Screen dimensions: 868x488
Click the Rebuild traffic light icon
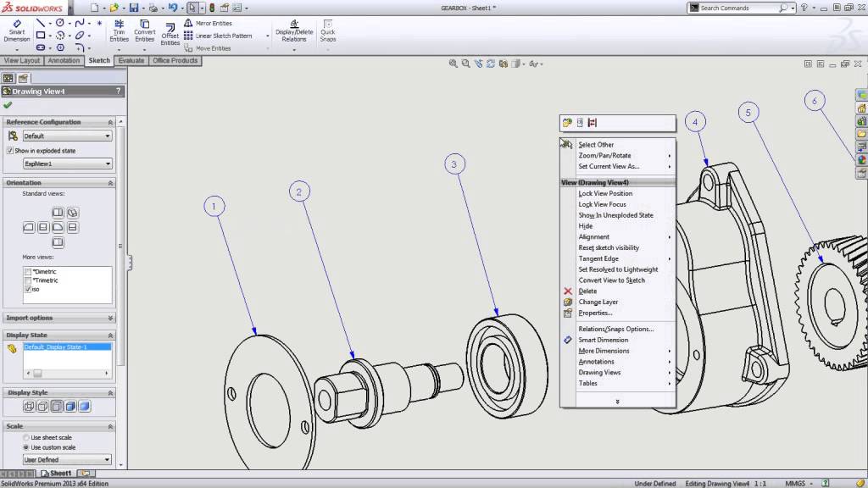pyautogui.click(x=211, y=8)
